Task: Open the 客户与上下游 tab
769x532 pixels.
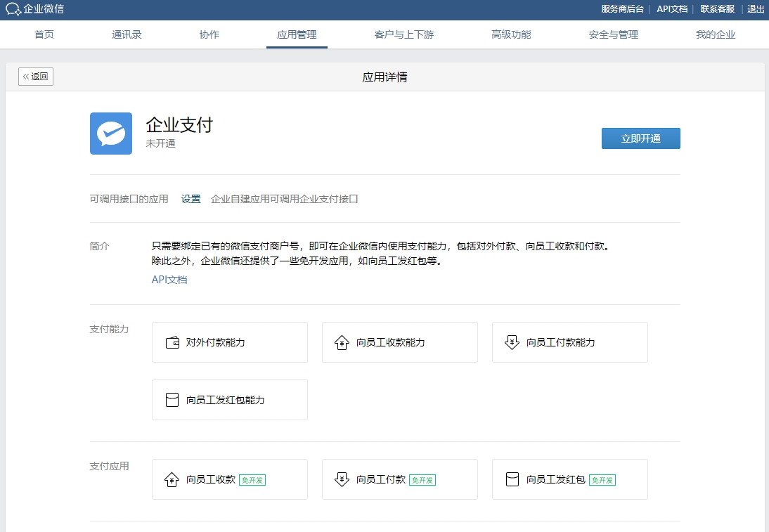Action: coord(404,34)
